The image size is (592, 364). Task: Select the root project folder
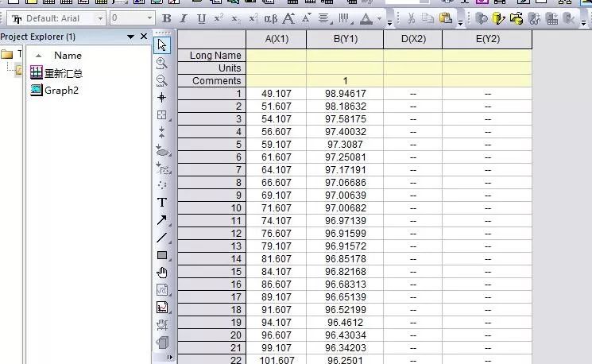tap(7, 54)
